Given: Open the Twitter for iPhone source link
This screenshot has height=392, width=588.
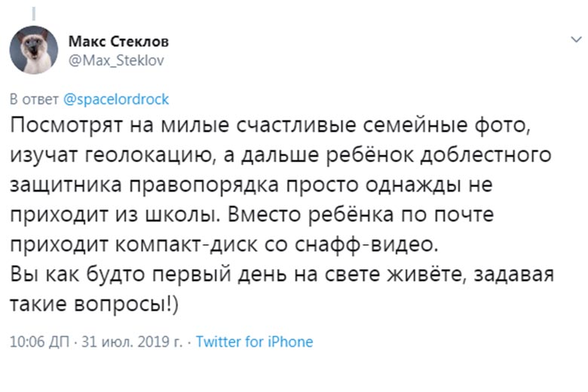Looking at the screenshot, I should tap(254, 341).
